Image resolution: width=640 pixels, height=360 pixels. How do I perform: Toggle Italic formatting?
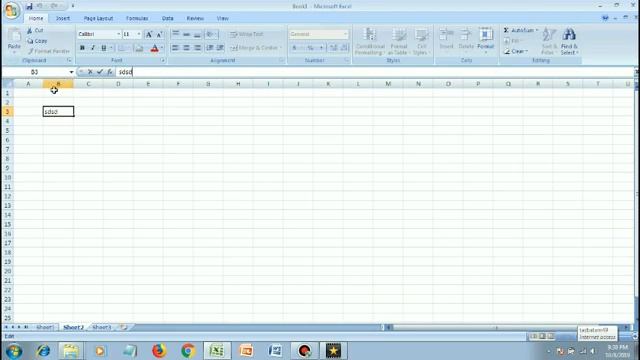[x=93, y=48]
